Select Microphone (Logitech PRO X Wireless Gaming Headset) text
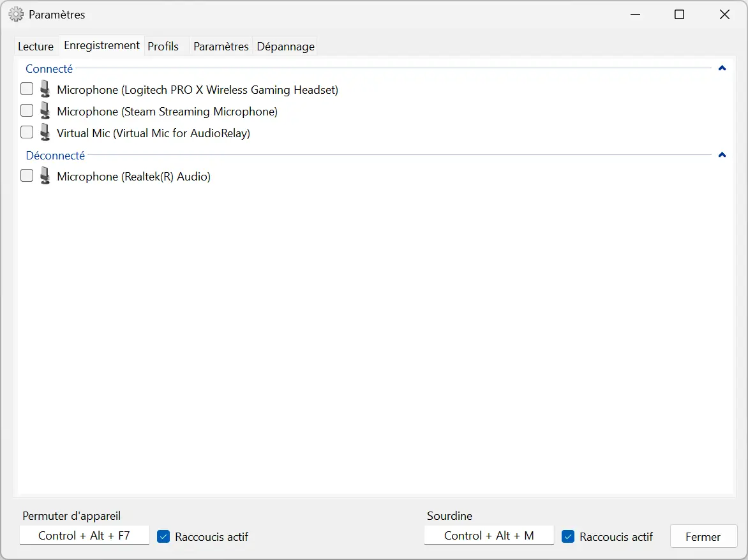 tap(197, 89)
